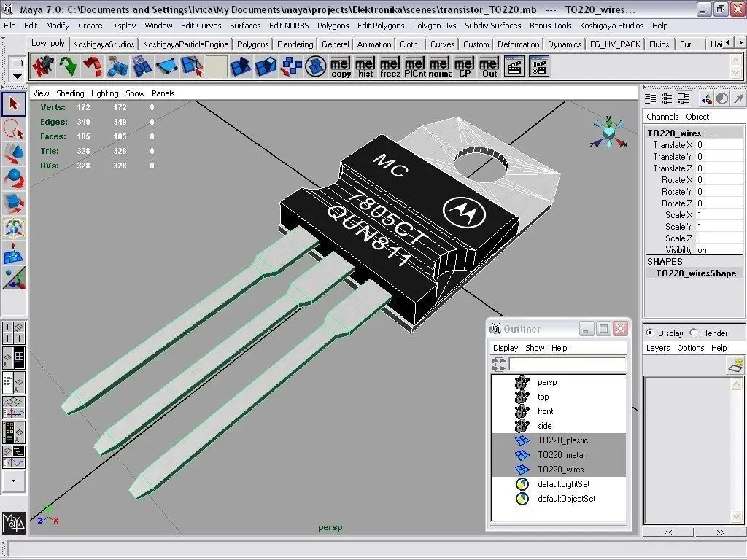This screenshot has width=747, height=560.
Task: Click the Maya logo at bottom left
Action: point(14,524)
